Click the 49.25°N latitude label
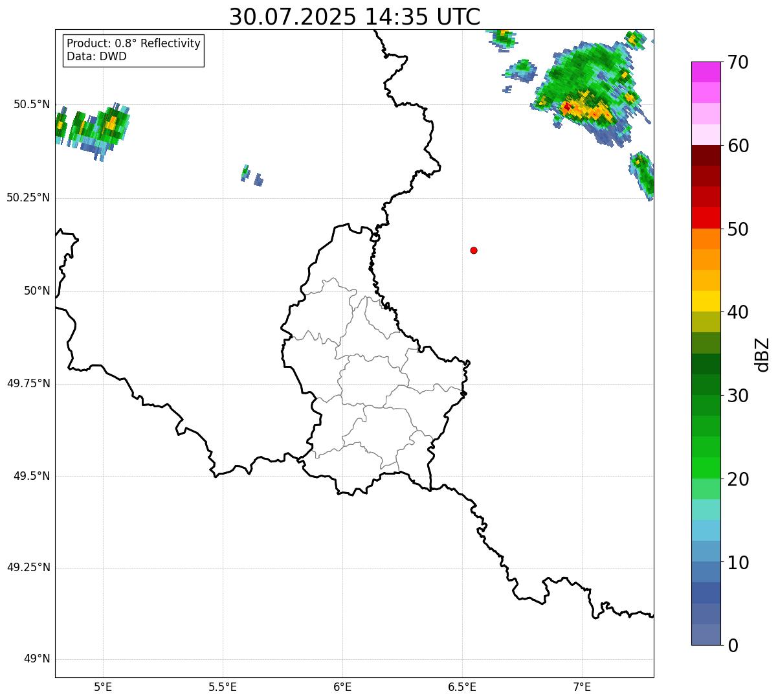The height and width of the screenshot is (700, 778). point(28,568)
